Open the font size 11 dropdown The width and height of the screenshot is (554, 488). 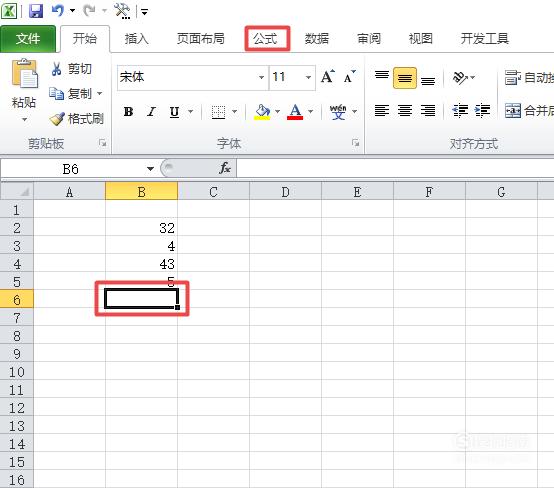(x=308, y=77)
